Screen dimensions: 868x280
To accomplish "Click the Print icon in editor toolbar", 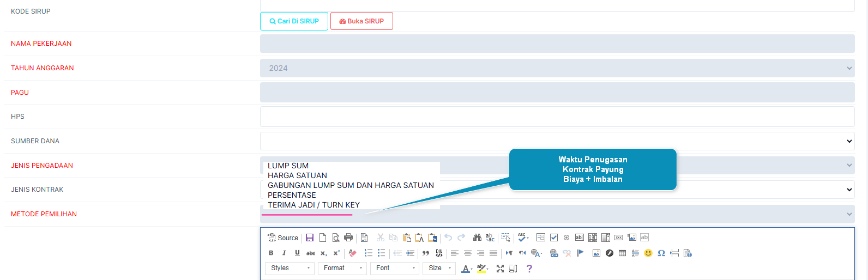I will 348,238.
